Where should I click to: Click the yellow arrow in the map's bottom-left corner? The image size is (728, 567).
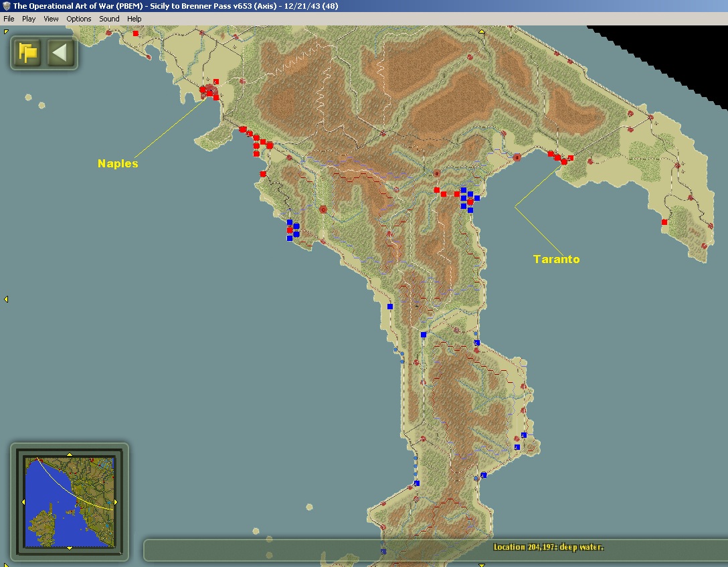pyautogui.click(x=5, y=565)
